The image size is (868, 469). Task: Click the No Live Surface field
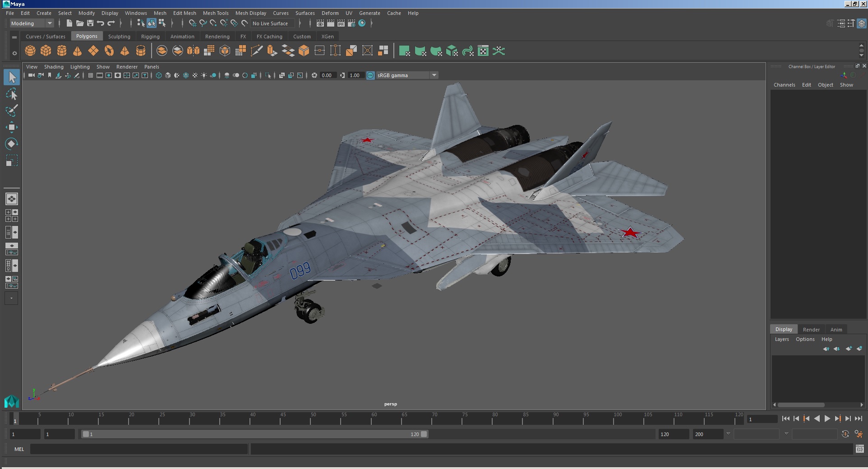pyautogui.click(x=272, y=23)
